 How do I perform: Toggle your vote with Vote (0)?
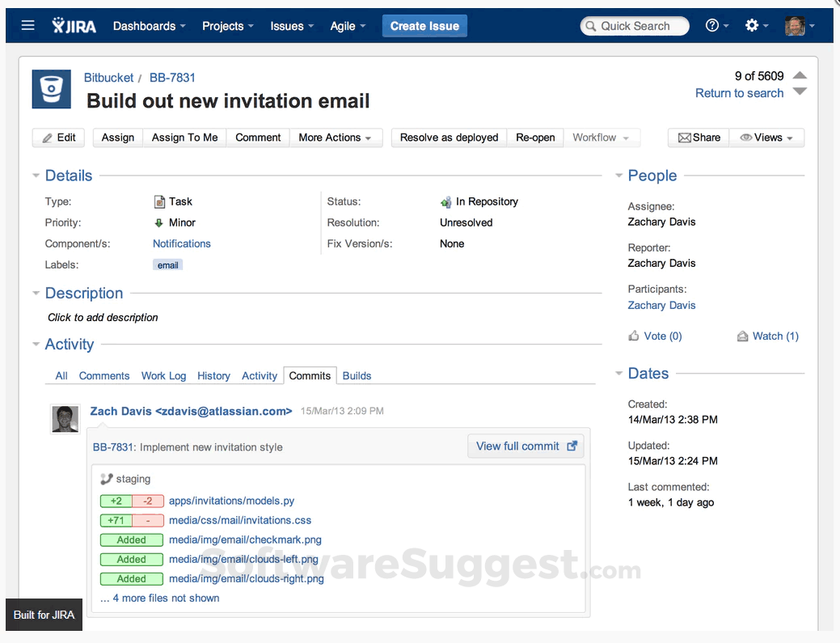[662, 336]
